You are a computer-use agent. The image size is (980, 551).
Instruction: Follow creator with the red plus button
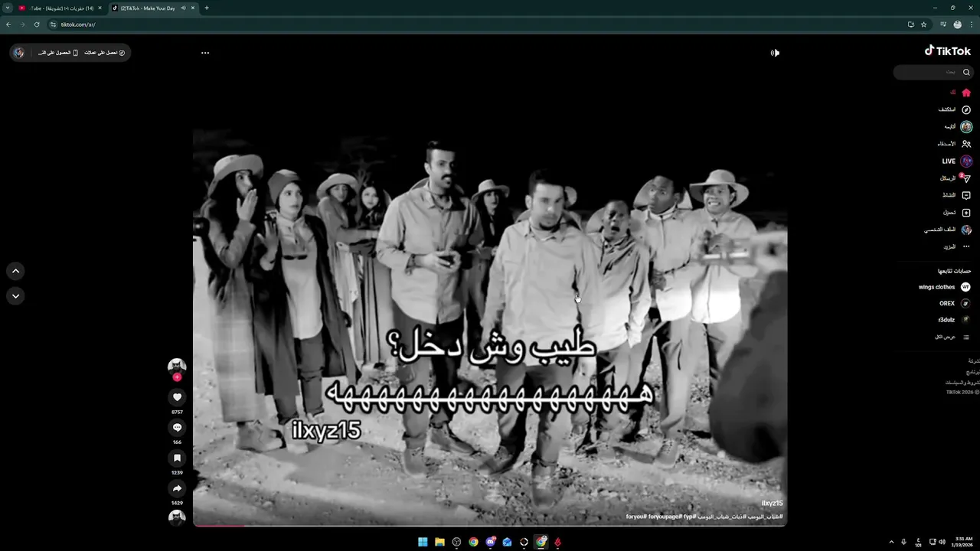177,377
